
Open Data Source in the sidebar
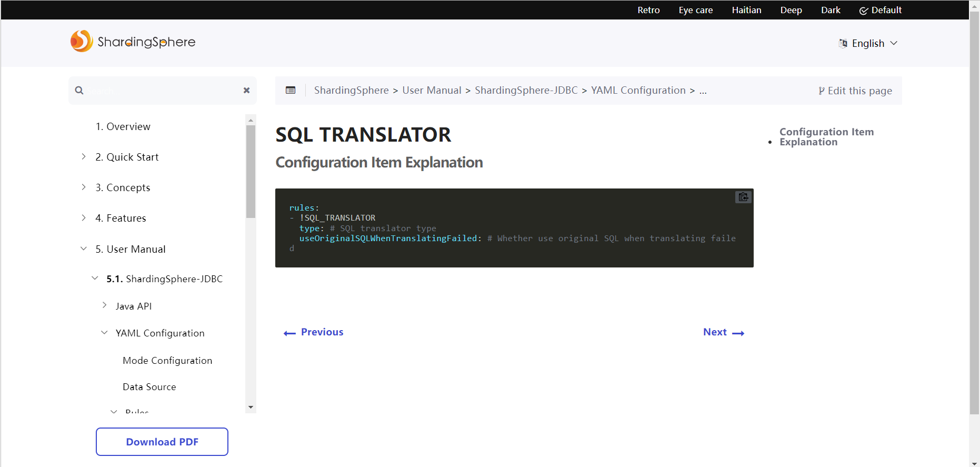coord(149,387)
